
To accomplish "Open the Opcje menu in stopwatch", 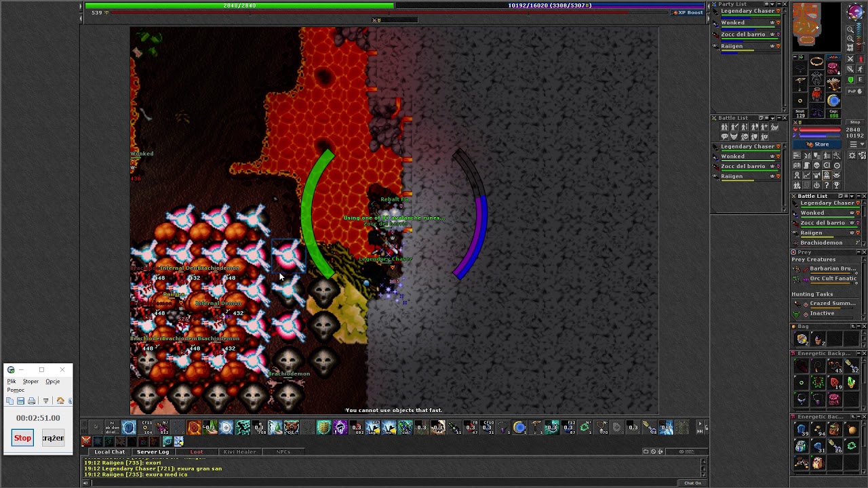I will [52, 382].
